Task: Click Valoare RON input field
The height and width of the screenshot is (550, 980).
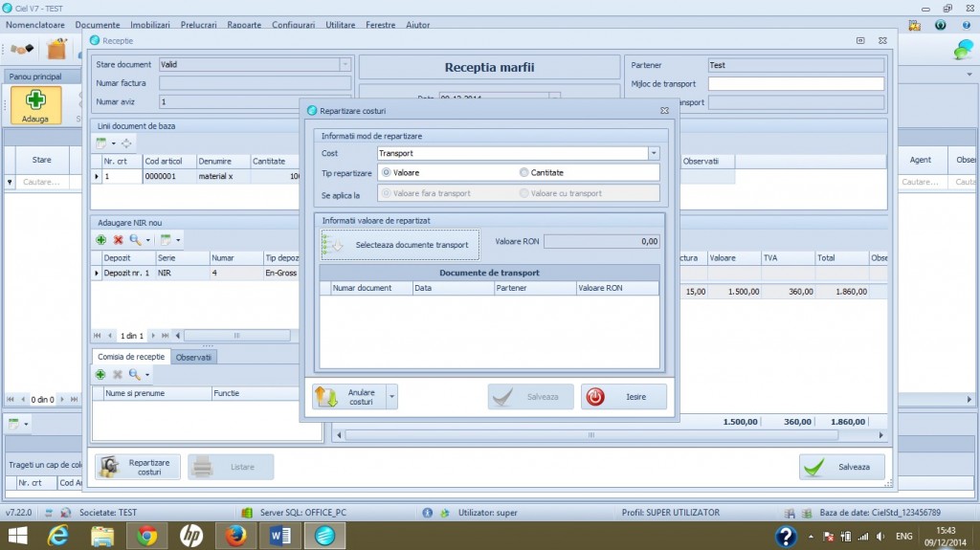Action: [x=602, y=241]
